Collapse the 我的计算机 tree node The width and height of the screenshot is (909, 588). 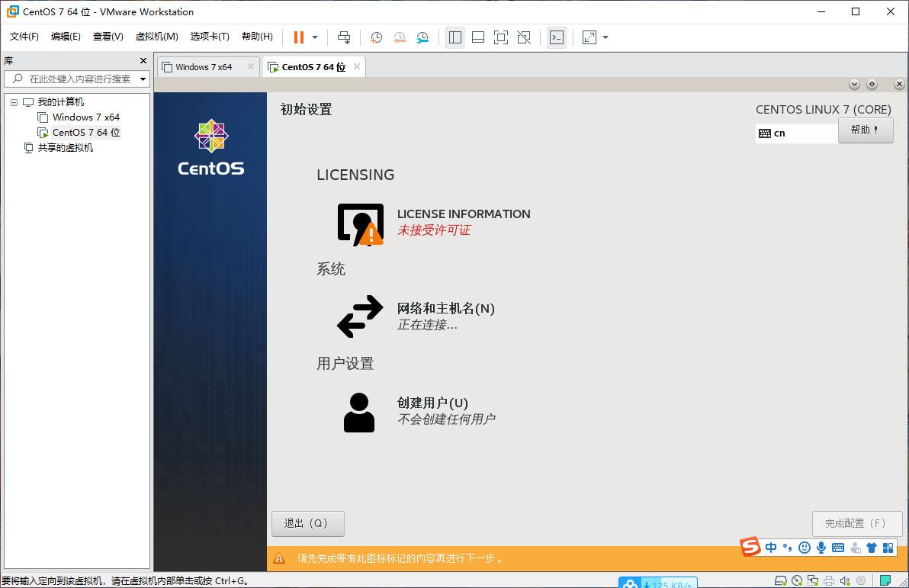click(13, 101)
